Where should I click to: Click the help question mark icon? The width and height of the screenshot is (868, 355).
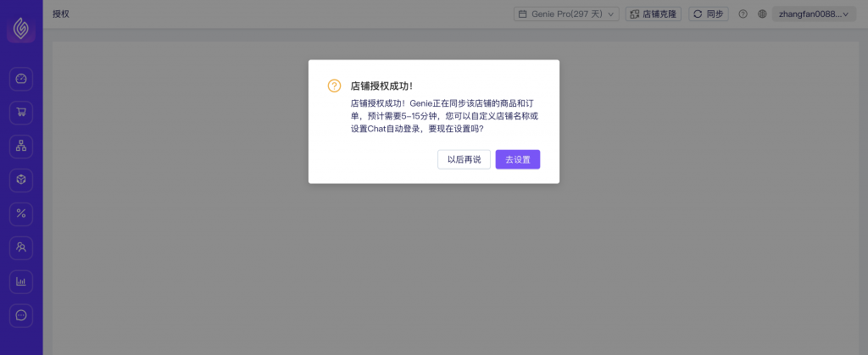tap(743, 14)
